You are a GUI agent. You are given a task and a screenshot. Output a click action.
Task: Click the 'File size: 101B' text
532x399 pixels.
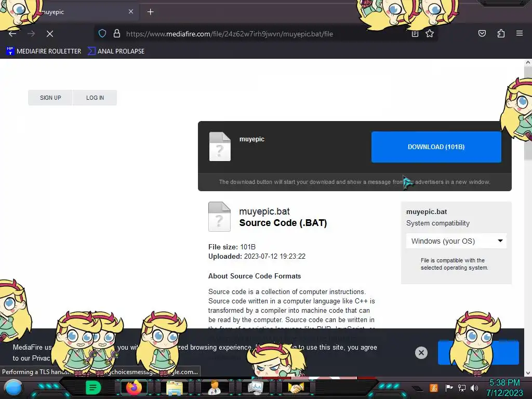pos(232,247)
